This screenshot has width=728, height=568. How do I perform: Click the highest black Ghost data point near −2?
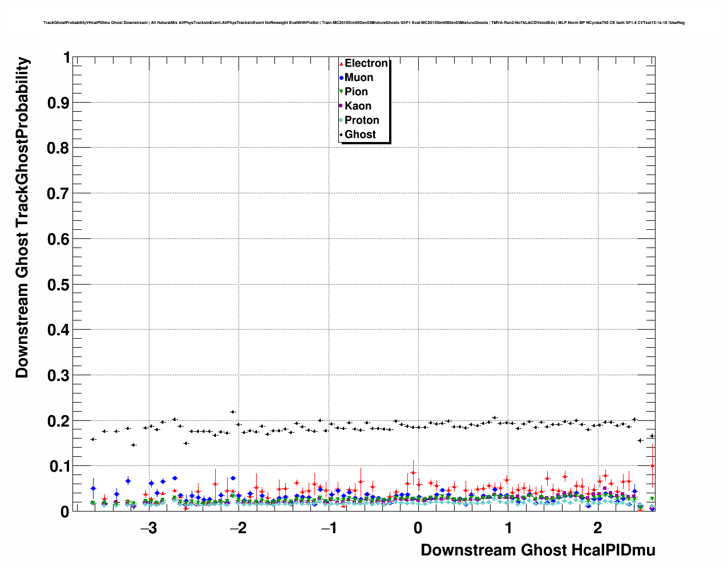pos(233,412)
